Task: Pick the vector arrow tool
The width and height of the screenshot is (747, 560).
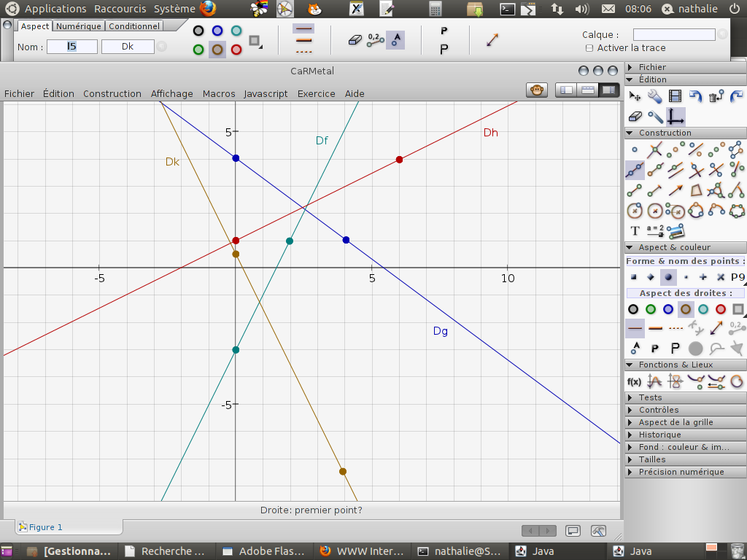Action: pyautogui.click(x=675, y=190)
